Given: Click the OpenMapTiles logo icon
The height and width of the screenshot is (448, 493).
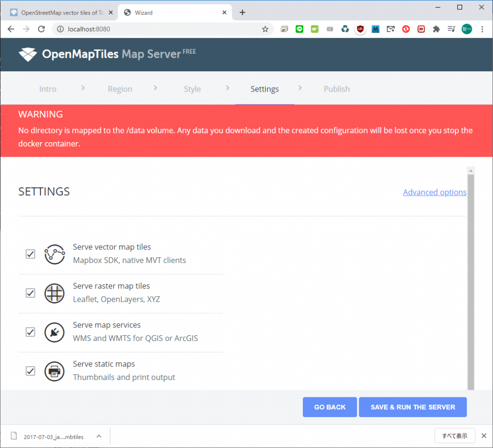Looking at the screenshot, I should click(x=27, y=54).
